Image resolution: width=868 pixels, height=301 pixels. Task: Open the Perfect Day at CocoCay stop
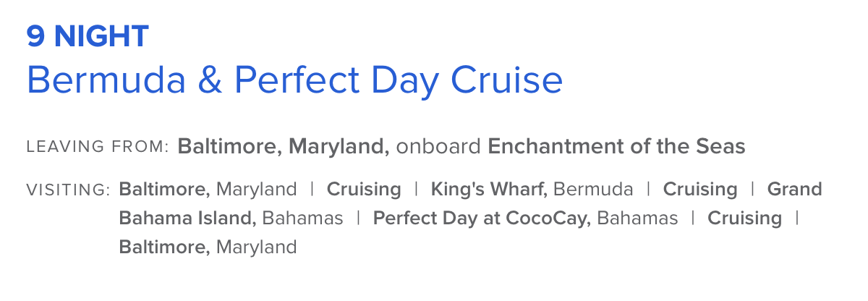coord(482,219)
